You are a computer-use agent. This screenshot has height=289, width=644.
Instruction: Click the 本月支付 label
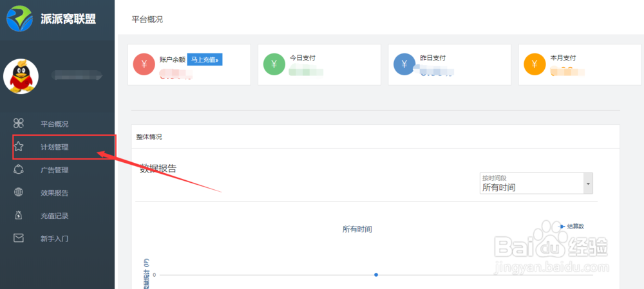(563, 58)
